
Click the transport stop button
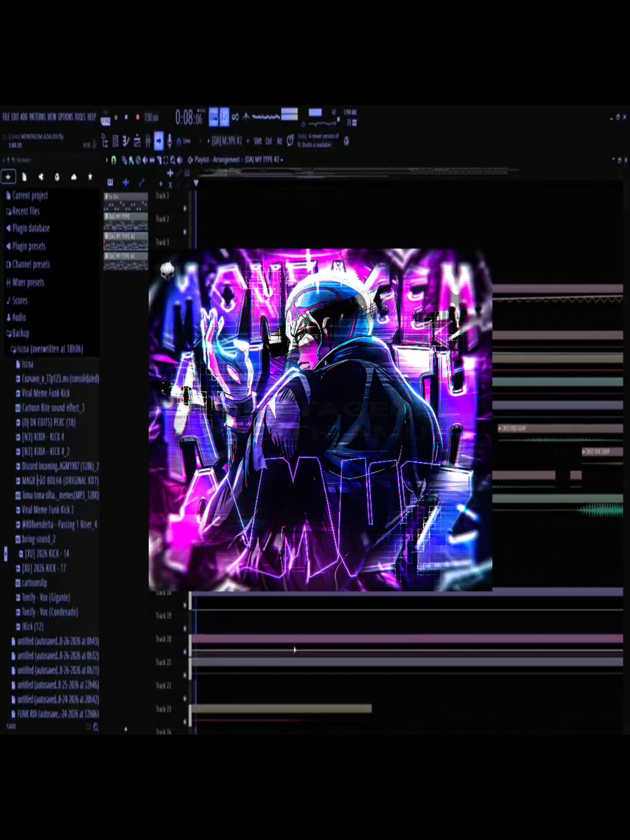(x=126, y=117)
